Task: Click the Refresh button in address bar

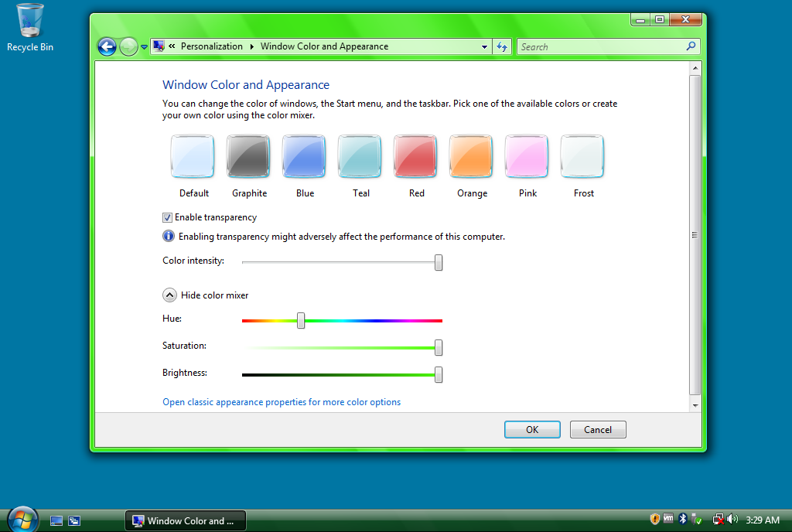Action: pos(502,47)
